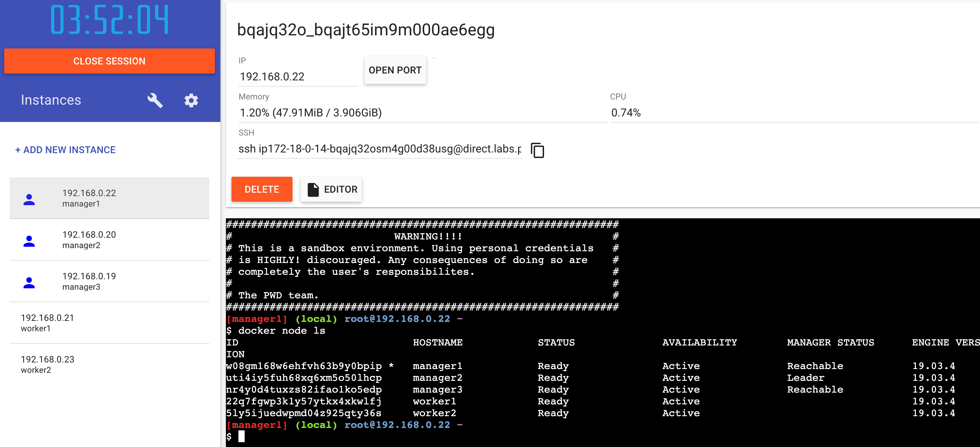Click the SSH connection string field
The height and width of the screenshot is (447, 980).
click(380, 149)
